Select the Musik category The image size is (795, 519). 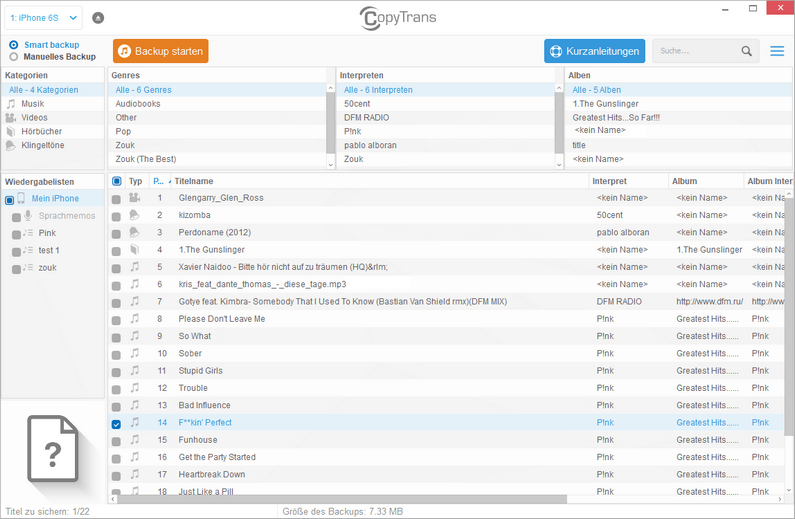[53, 103]
